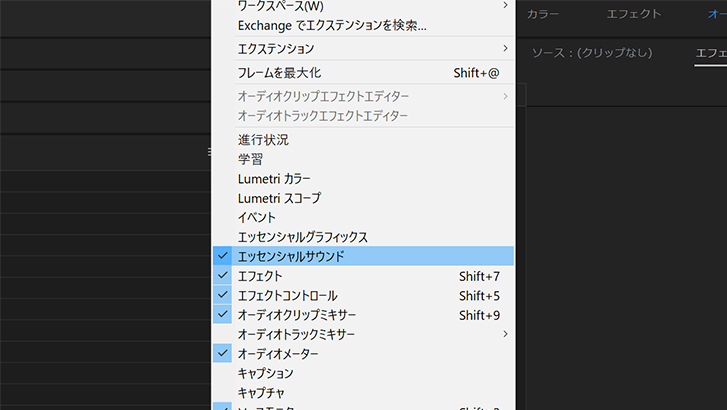Open the イベント panel

point(363,218)
